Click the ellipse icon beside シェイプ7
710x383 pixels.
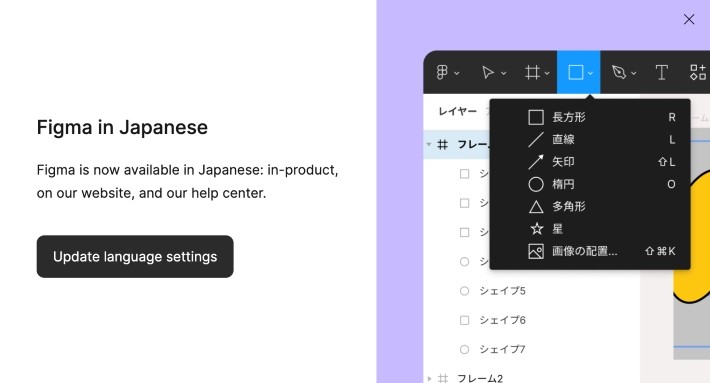click(464, 349)
